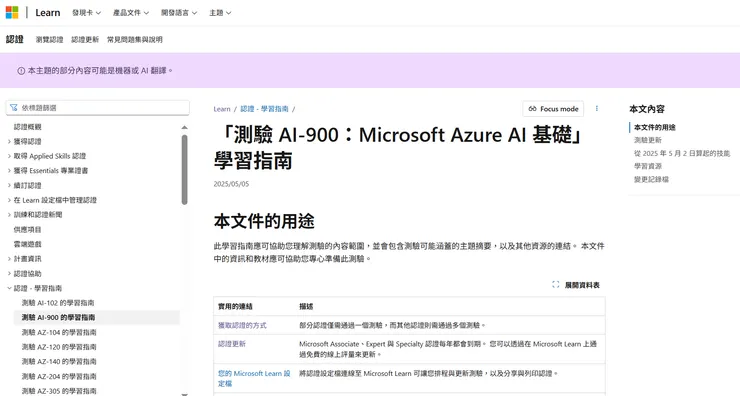Go to the 認證更新 navigation tab
Screen dimensions: 740x396
click(x=85, y=40)
